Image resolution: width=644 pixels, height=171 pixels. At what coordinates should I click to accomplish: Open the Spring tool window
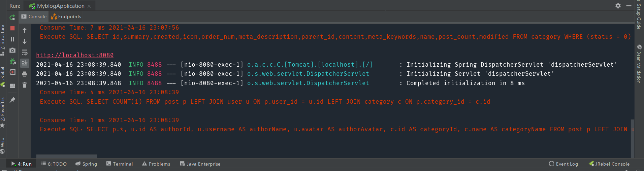click(x=86, y=164)
